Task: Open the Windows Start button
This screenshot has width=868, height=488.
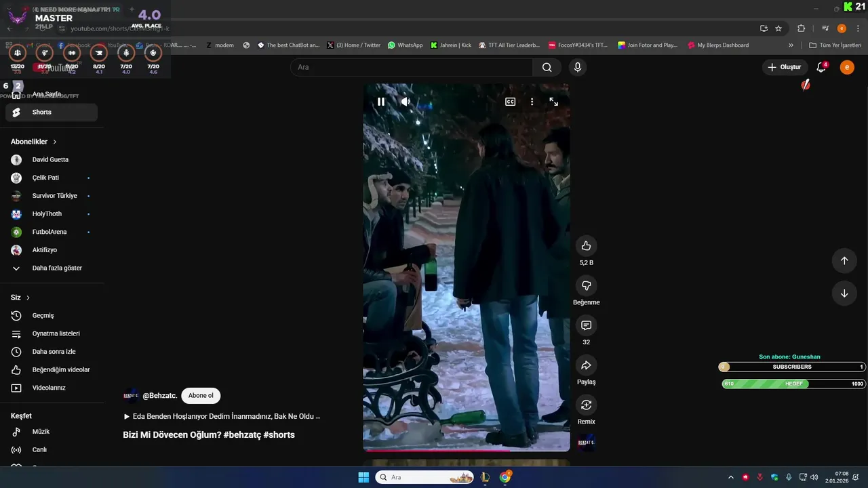Action: (363, 477)
